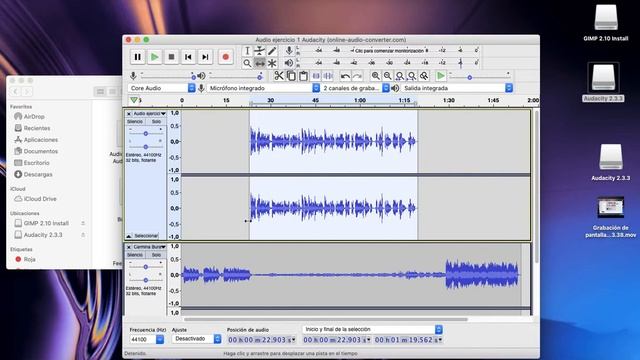Toggle Solo on the Audio ejercicio track
Image resolution: width=640 pixels, height=360 pixels.
pos(156,122)
